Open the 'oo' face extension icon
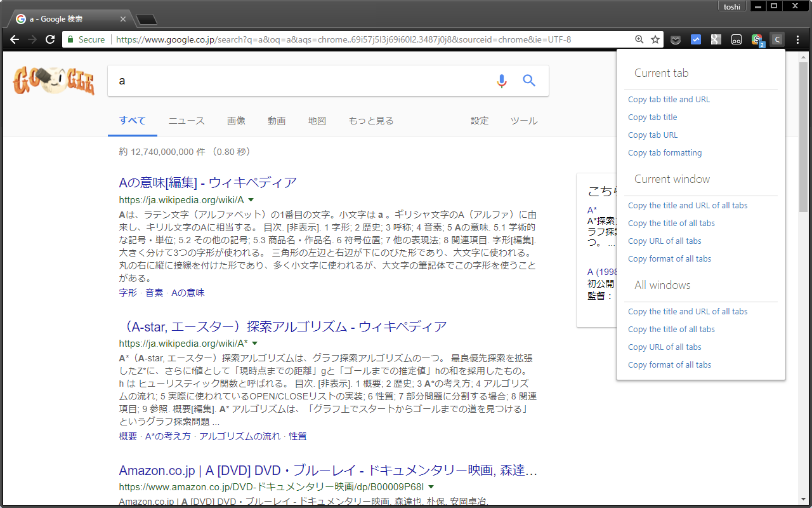The height and width of the screenshot is (508, 812). coord(737,39)
